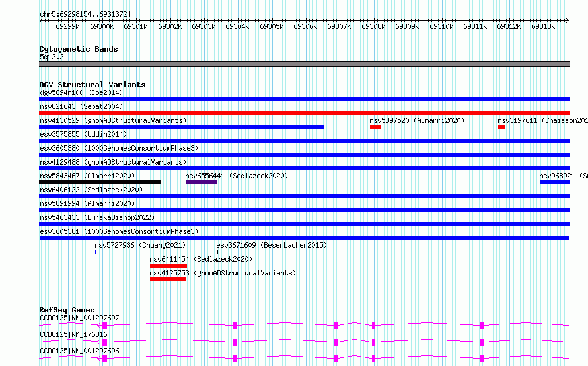This screenshot has width=588, height=366.
Task: Click the red nsv4125753 gnomAD bar
Action: point(168,279)
